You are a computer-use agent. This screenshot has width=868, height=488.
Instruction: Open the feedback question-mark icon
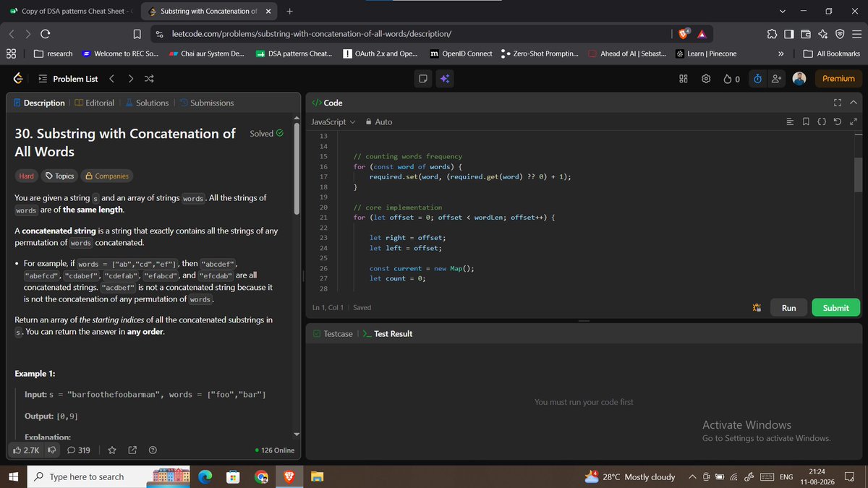pyautogui.click(x=153, y=450)
